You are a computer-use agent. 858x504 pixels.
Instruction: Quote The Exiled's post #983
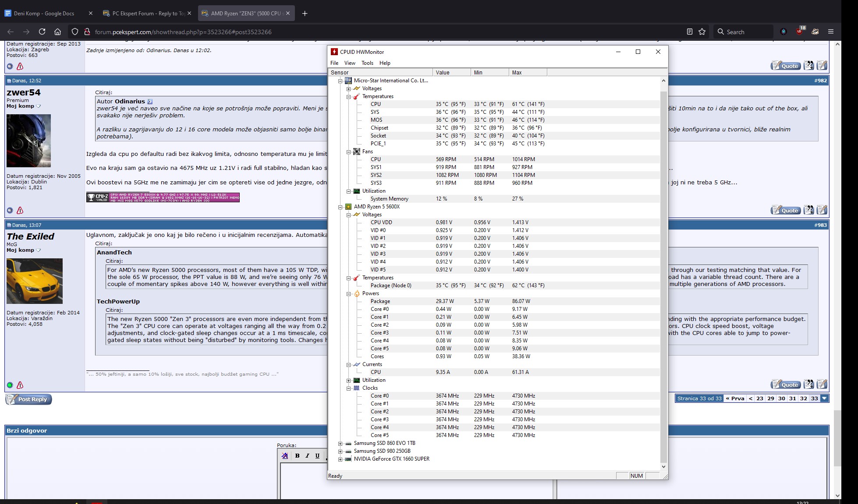785,385
